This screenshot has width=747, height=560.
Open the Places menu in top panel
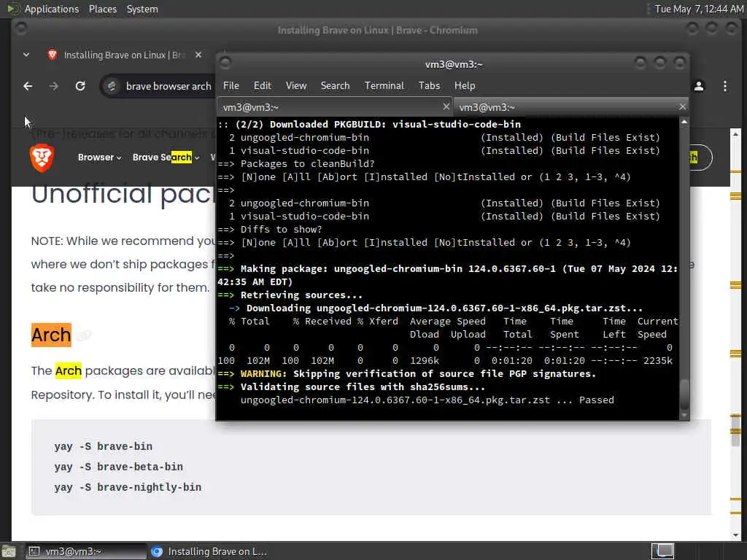(102, 9)
